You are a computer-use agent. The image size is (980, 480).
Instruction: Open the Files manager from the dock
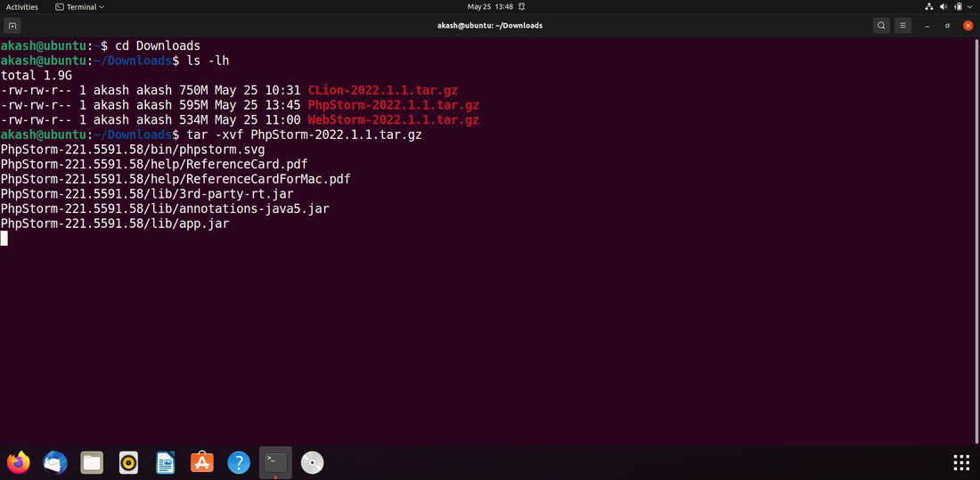point(92,462)
